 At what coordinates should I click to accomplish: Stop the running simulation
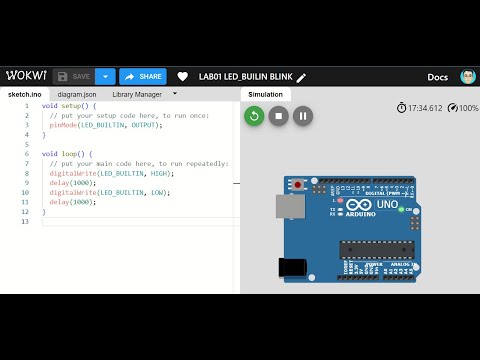click(x=279, y=116)
